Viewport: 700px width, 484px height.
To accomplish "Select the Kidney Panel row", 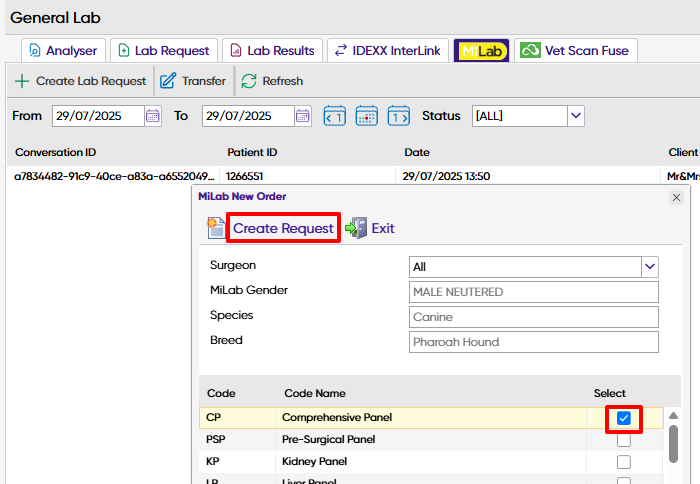I will click(431, 461).
